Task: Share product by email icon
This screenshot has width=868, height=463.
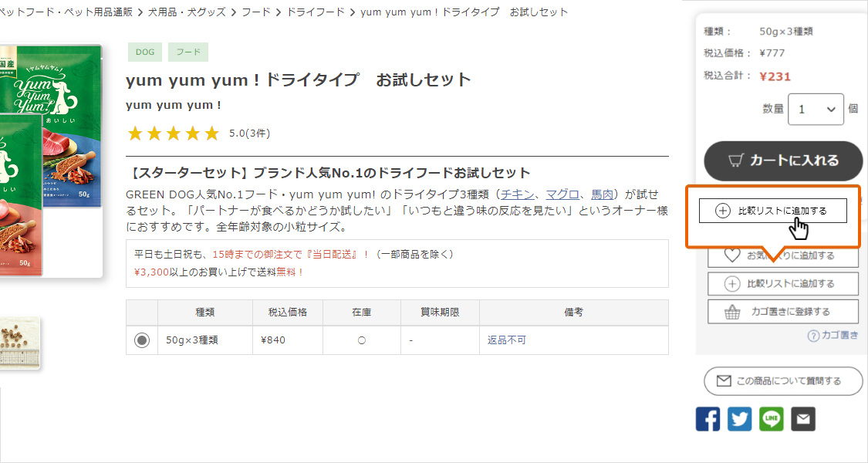Action: coord(802,419)
